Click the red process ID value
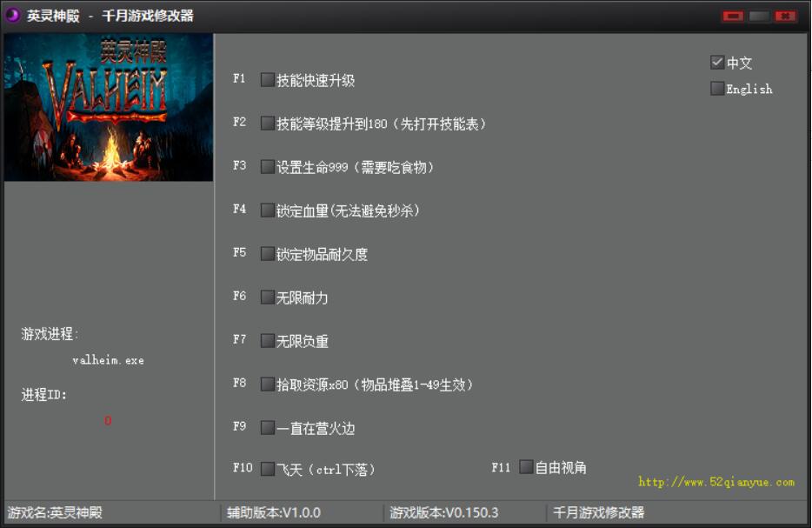 pyautogui.click(x=108, y=421)
